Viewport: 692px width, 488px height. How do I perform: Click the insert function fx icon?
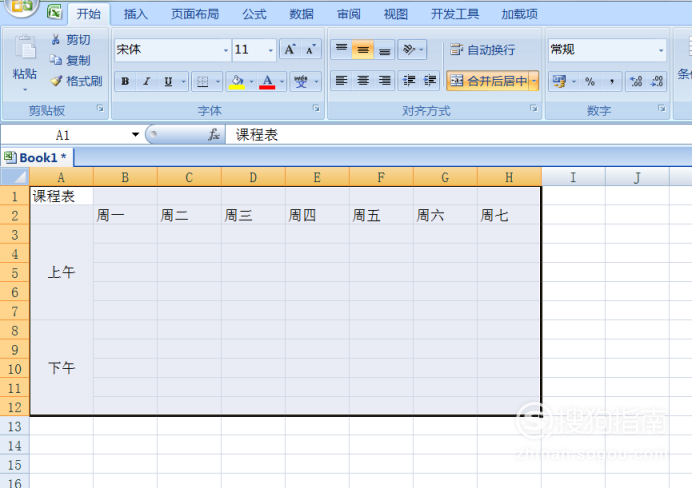tap(214, 135)
